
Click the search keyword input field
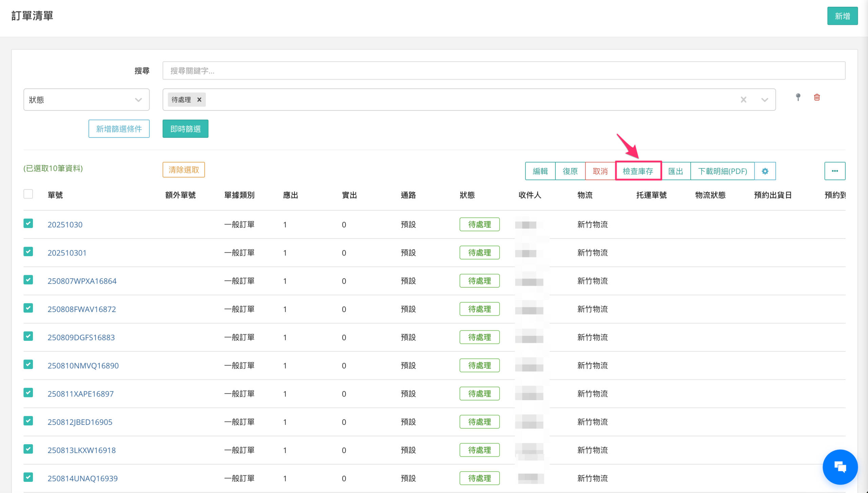(x=504, y=70)
